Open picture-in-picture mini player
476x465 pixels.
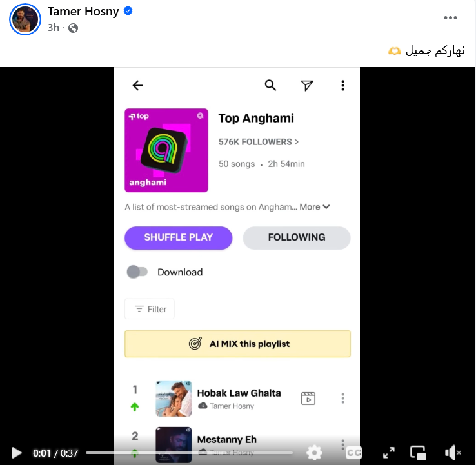419,453
